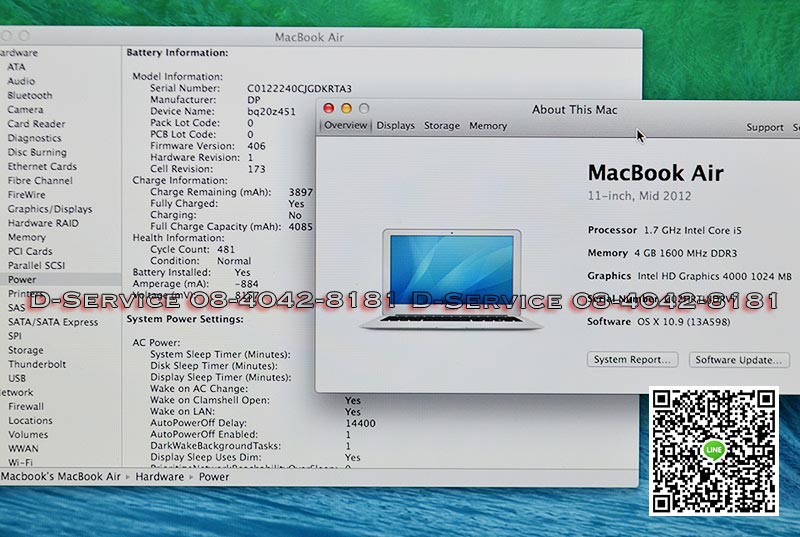This screenshot has width=800, height=537.
Task: Select the highlighted Power sidebar row
Action: [60, 279]
